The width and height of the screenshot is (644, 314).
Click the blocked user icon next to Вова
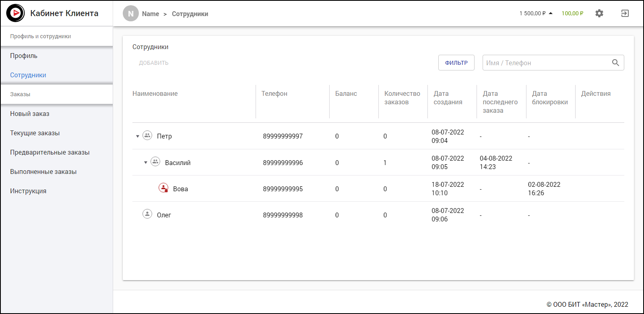click(163, 188)
